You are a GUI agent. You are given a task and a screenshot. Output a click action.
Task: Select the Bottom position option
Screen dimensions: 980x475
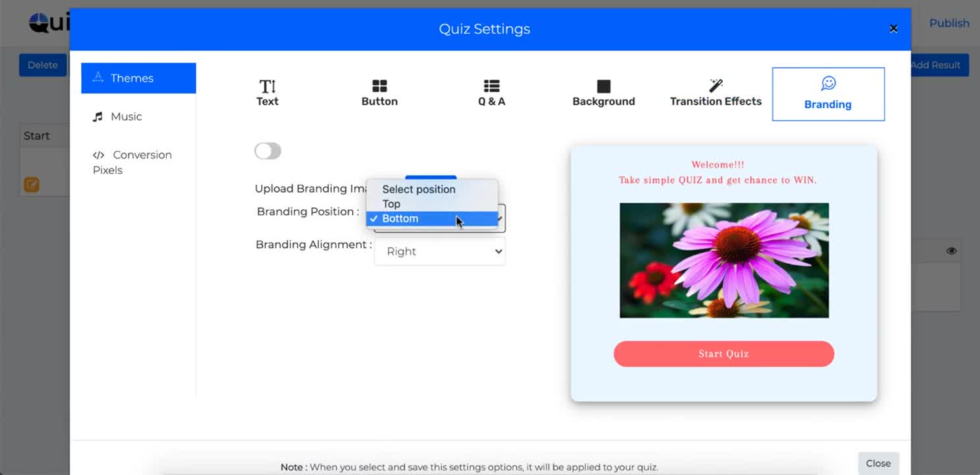pyautogui.click(x=400, y=218)
